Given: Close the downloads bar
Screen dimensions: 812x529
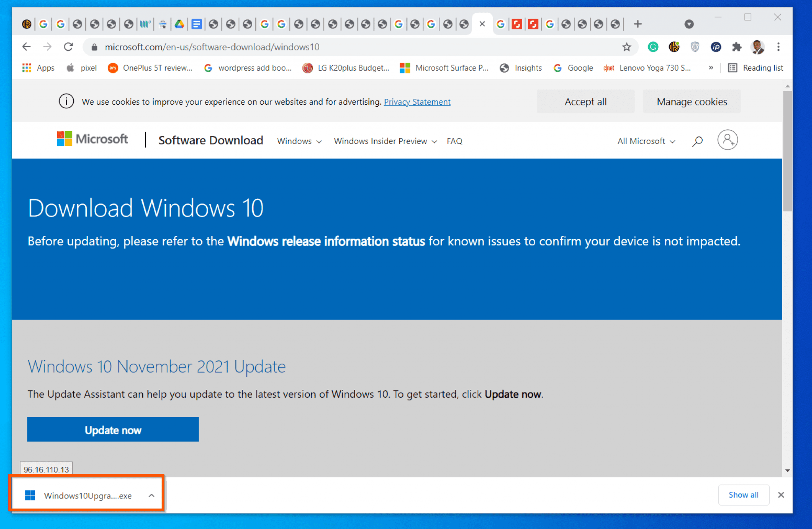Looking at the screenshot, I should (x=781, y=495).
